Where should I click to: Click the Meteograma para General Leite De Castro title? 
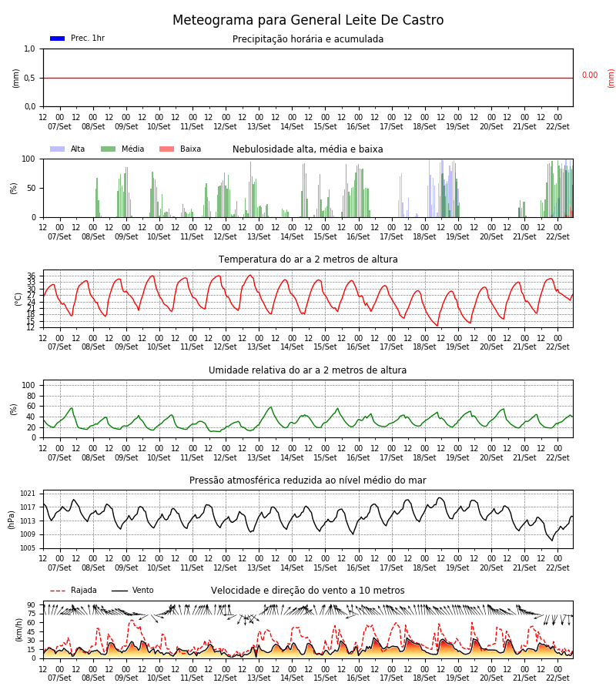point(308,20)
